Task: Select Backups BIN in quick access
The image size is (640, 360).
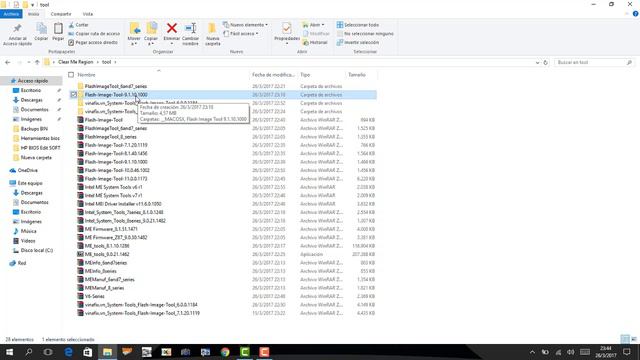Action: 34,129
